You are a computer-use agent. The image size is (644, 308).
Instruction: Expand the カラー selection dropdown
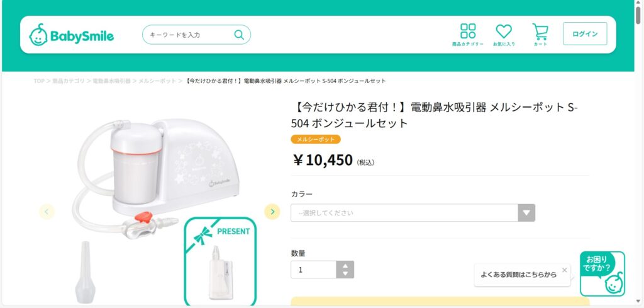(413, 213)
